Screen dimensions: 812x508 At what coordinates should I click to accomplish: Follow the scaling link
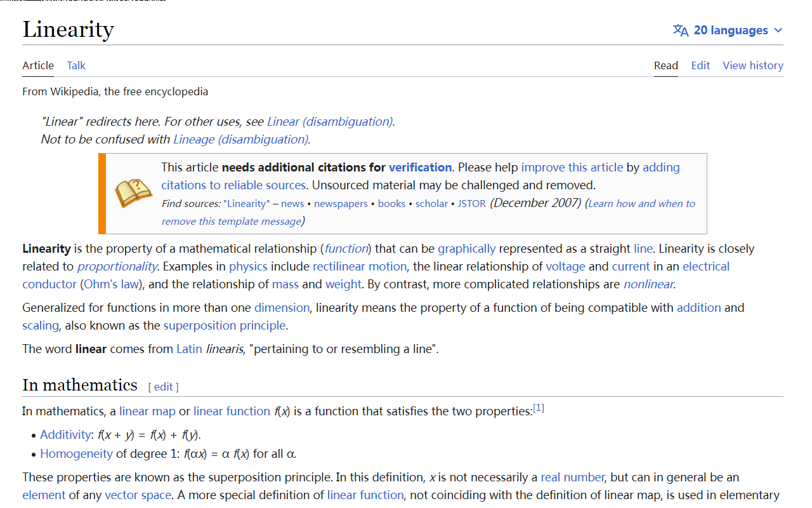pyautogui.click(x=41, y=325)
